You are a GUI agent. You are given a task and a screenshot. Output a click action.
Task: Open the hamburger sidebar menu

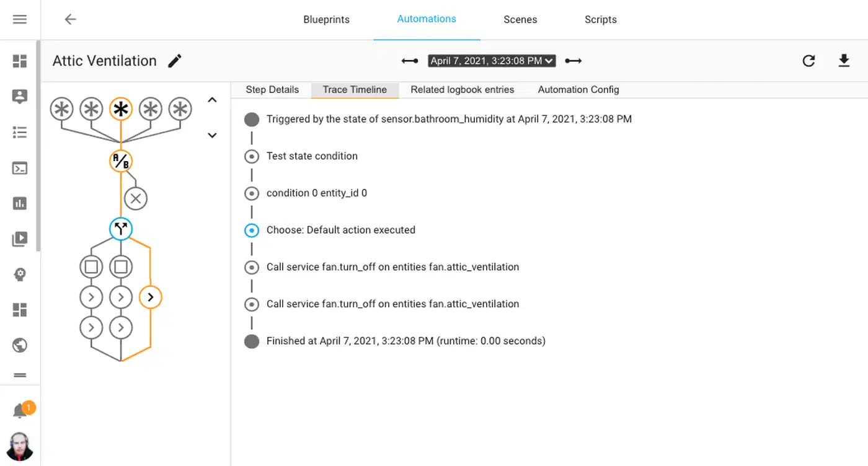click(x=20, y=19)
